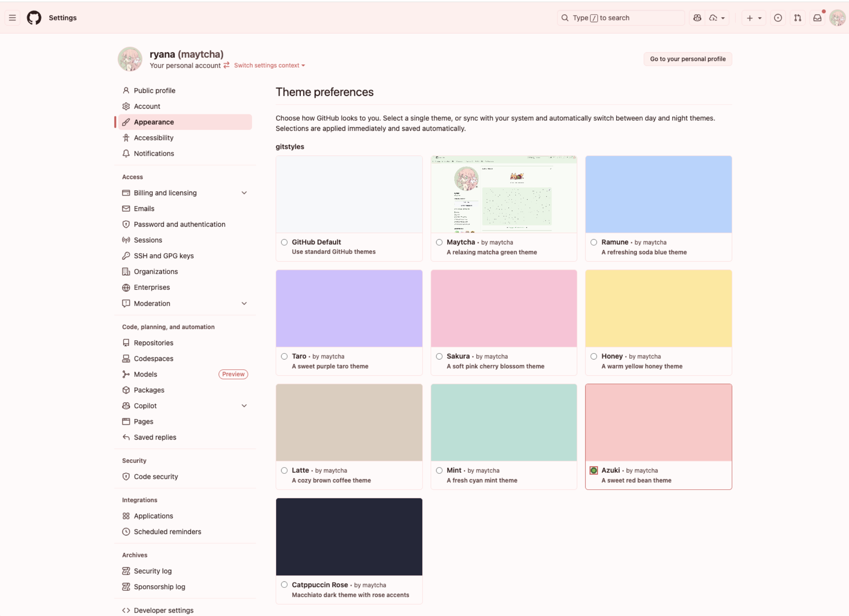Open the Copilot agents dropdown in header
The height and width of the screenshot is (616, 849).
pos(717,18)
